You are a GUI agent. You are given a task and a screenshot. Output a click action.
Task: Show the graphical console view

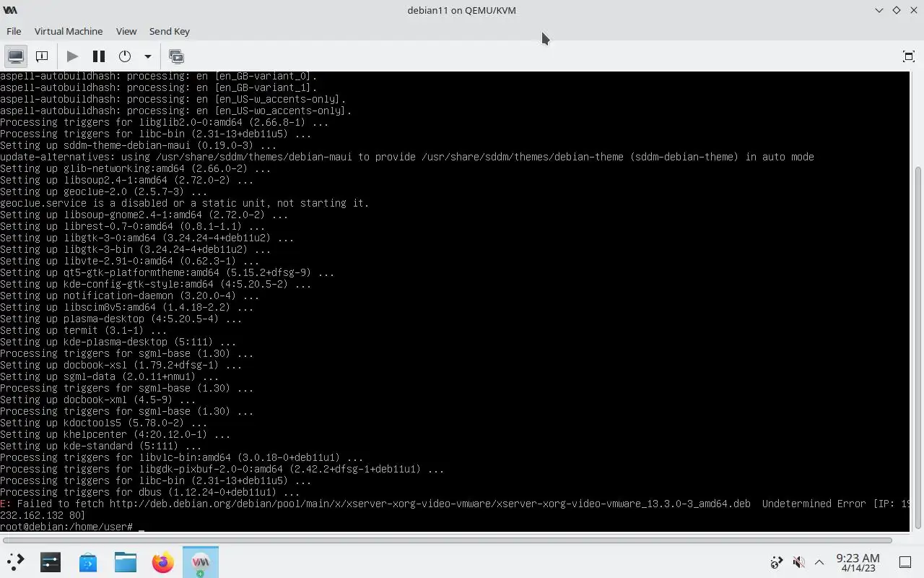[15, 56]
